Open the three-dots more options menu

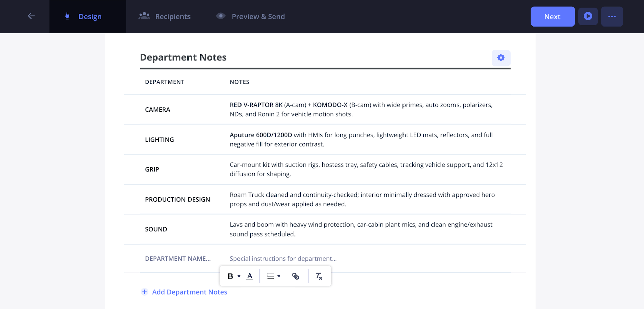coord(612,16)
